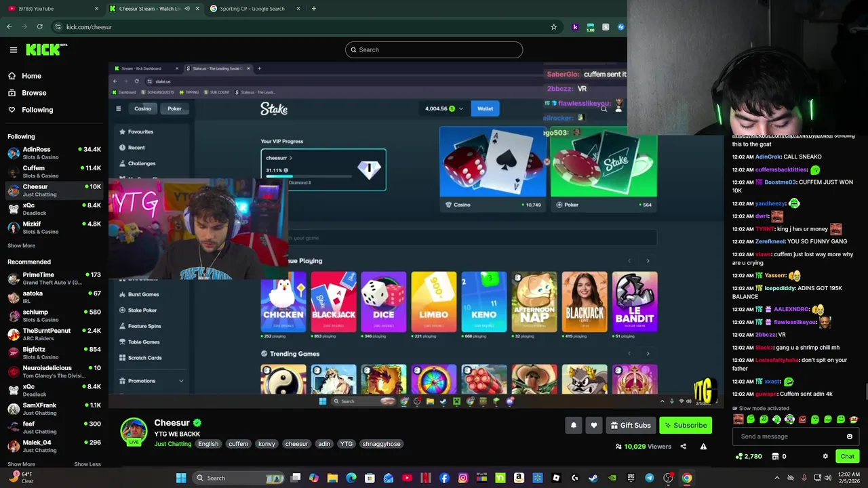This screenshot has width=868, height=488.
Task: Open Browse in Kick sidebar
Action: pyautogui.click(x=34, y=93)
